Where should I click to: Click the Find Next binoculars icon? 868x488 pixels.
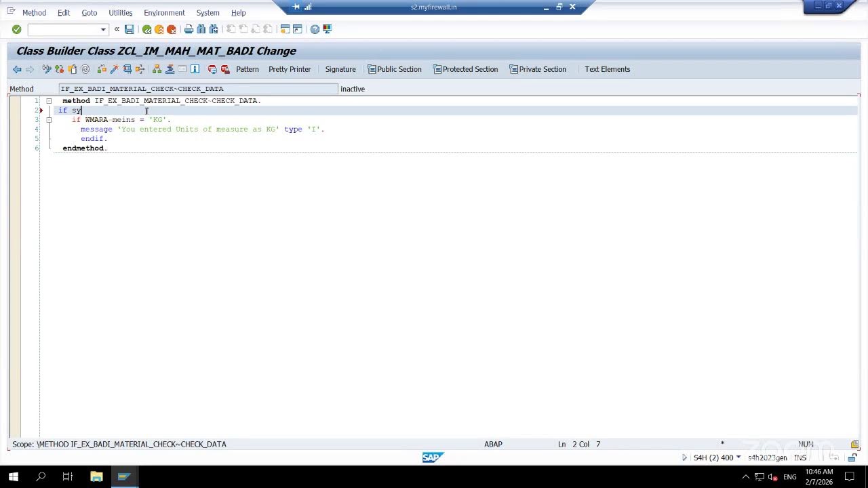tap(214, 29)
